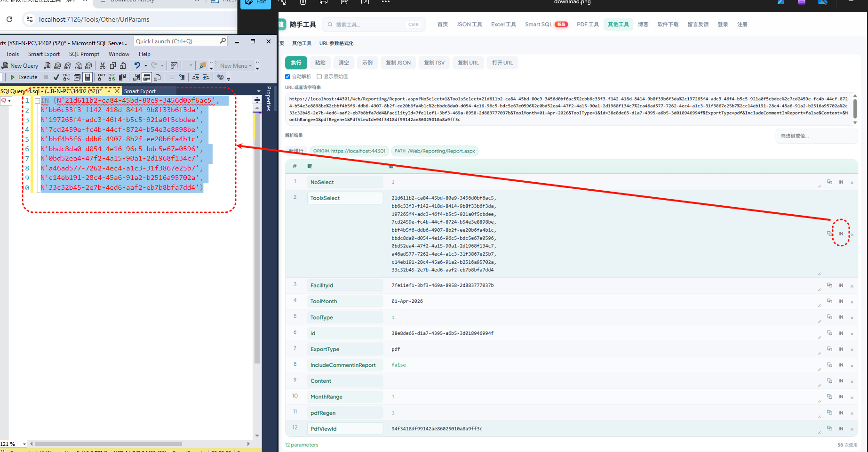The width and height of the screenshot is (868, 452).
Task: Click the copy icon in ToolsSelect row
Action: pos(830,234)
